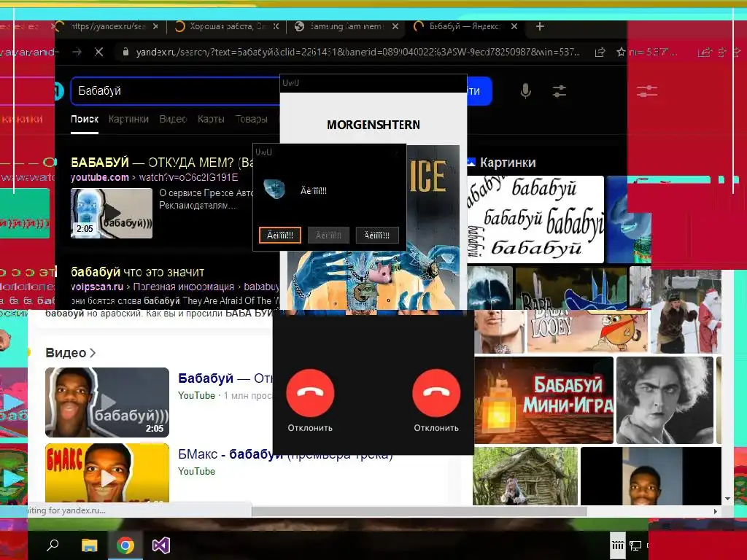The height and width of the screenshot is (560, 747).
Task: Open the 'Бабабуй — От...' video title link
Action: [225, 378]
